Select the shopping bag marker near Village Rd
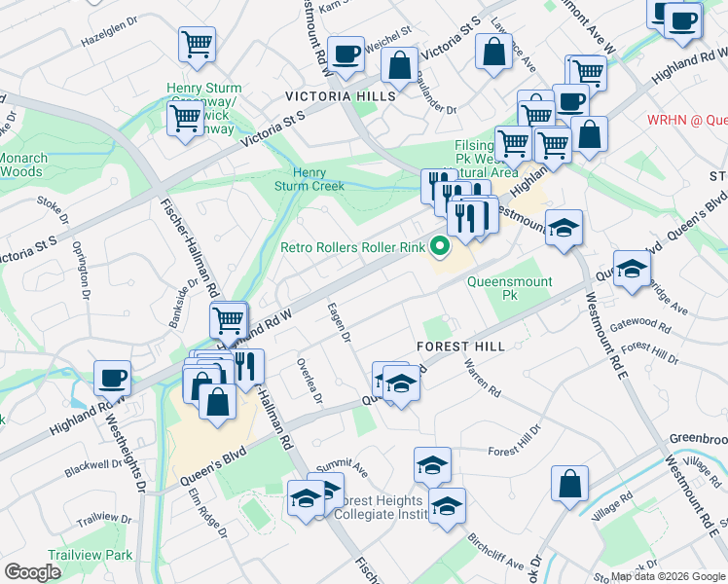728x584 pixels. click(x=569, y=484)
